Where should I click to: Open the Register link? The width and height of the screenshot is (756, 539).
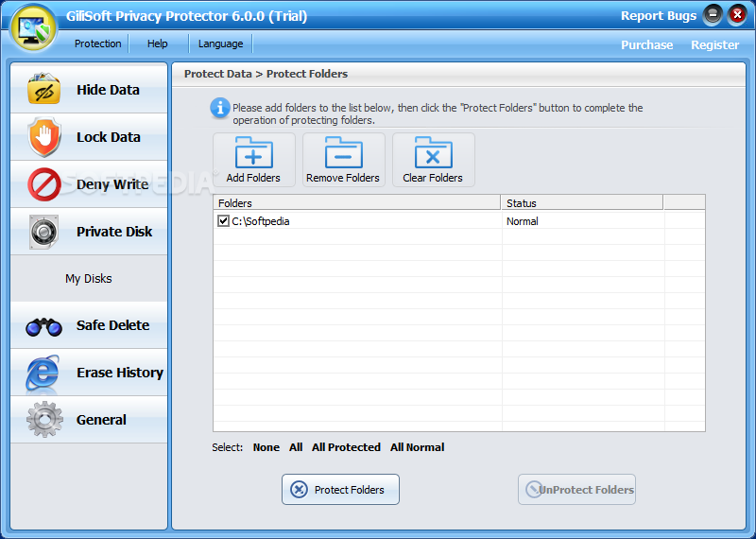(714, 44)
